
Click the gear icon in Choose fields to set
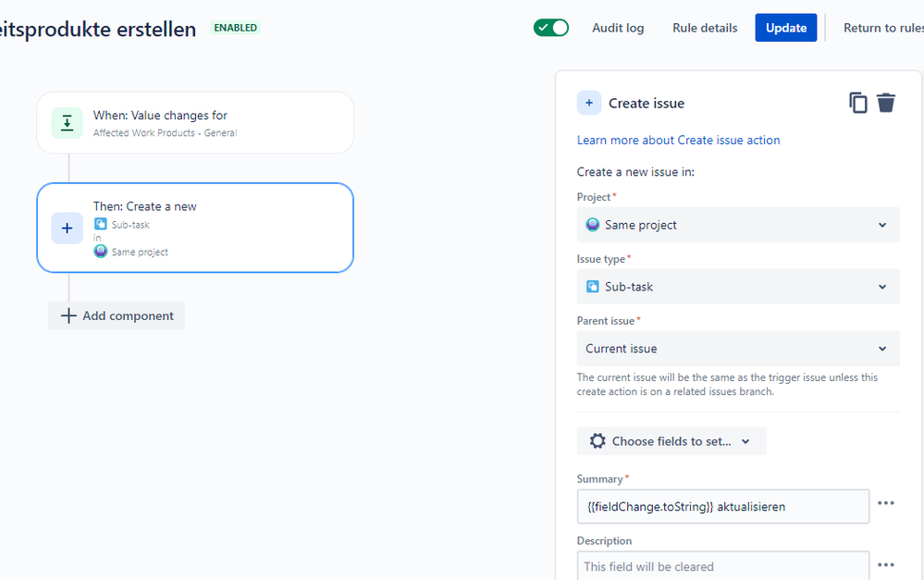(598, 441)
